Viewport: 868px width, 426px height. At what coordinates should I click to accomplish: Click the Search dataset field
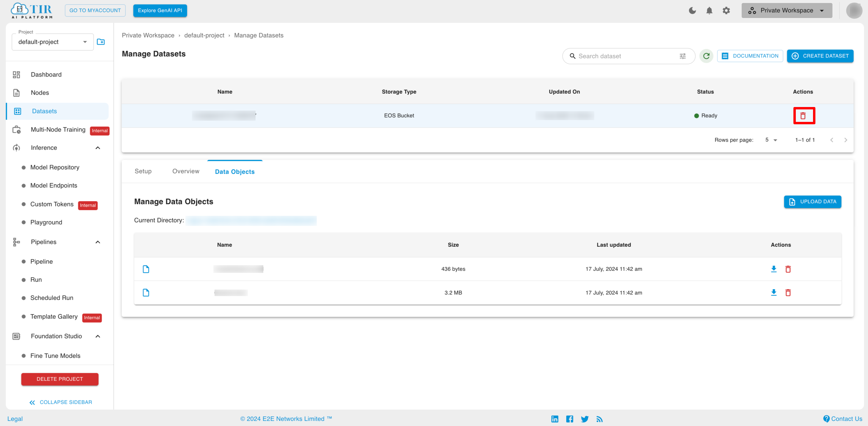pos(628,56)
